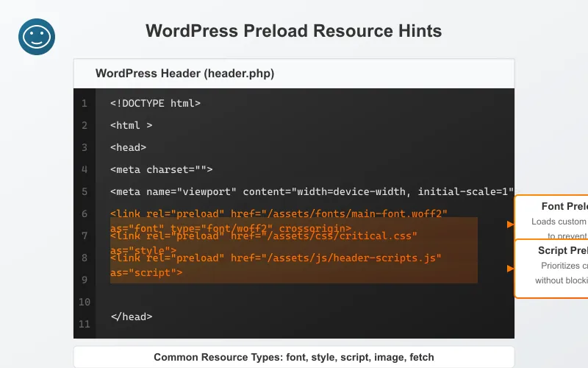Click line number 6 in gutter

click(85, 214)
